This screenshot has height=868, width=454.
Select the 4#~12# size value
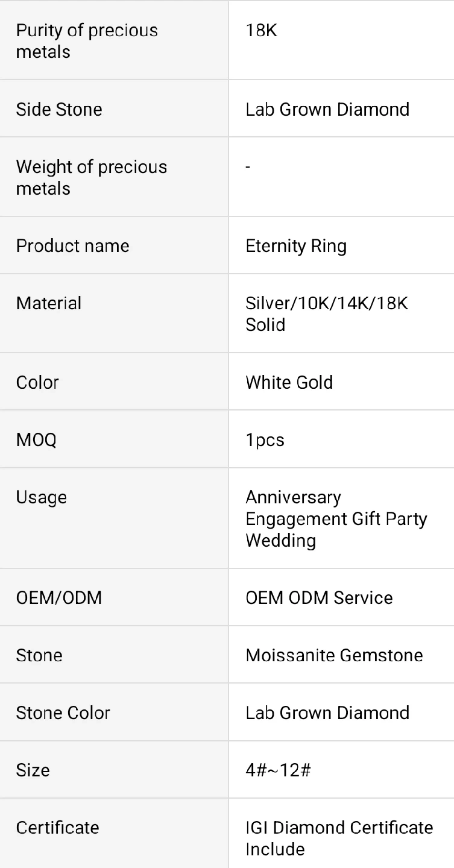[278, 770]
